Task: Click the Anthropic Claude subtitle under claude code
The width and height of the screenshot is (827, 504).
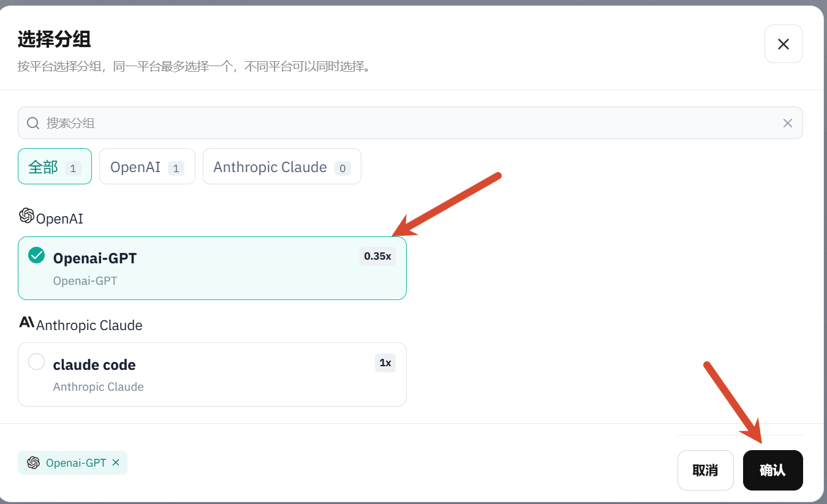Action: point(99,387)
